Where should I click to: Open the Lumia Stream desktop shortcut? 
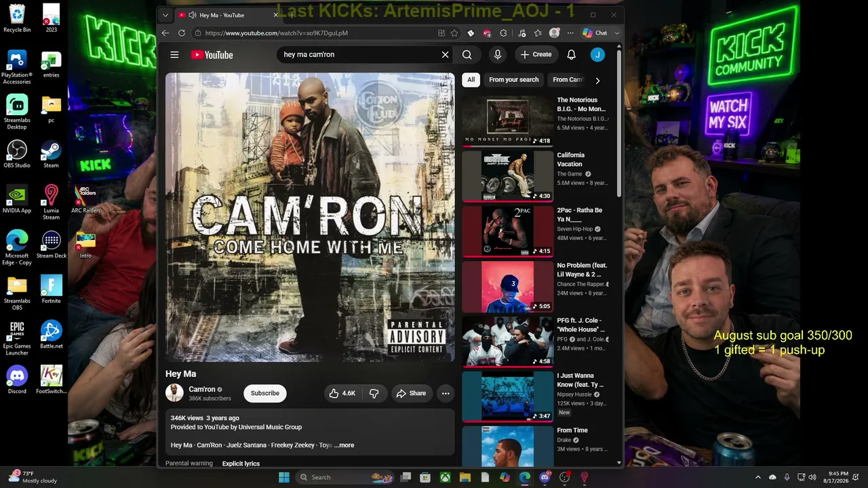pos(51,203)
